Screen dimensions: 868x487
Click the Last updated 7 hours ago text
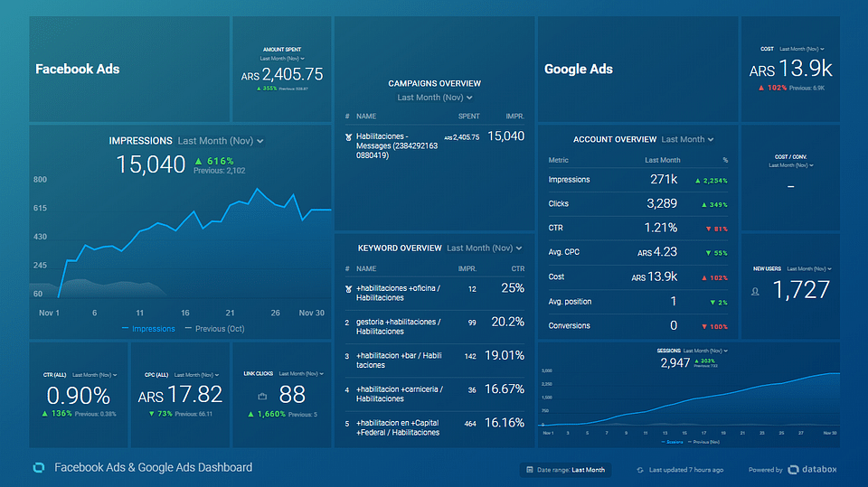pyautogui.click(x=686, y=470)
